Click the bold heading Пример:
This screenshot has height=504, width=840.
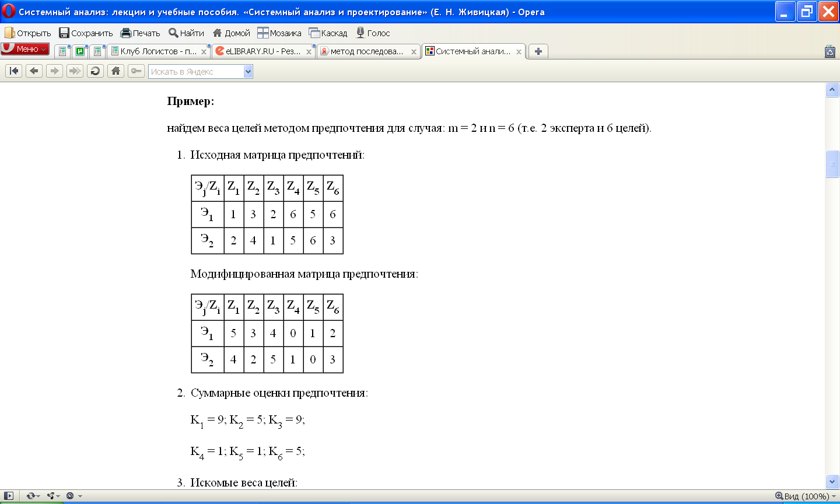click(x=191, y=101)
